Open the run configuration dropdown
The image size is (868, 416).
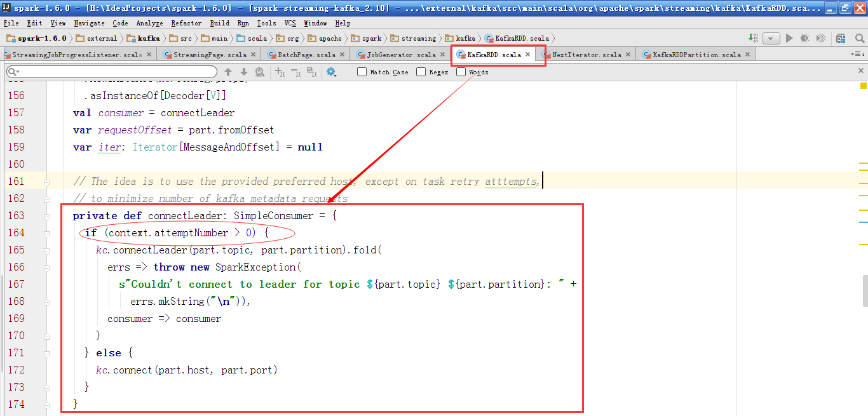tap(771, 38)
